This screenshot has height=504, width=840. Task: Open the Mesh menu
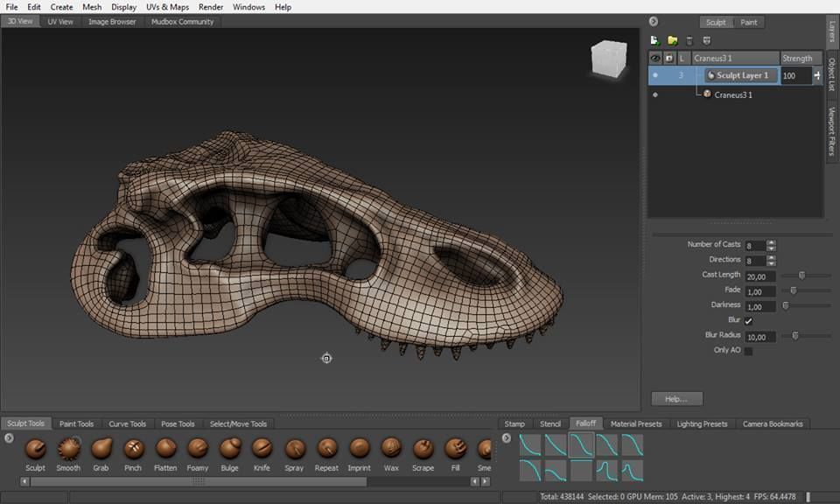92,7
